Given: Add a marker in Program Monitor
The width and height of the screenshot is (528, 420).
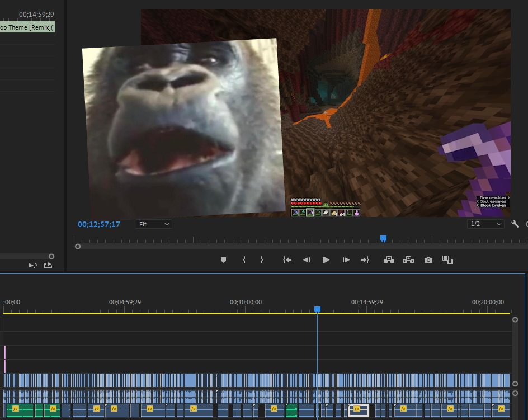Looking at the screenshot, I should 223,259.
